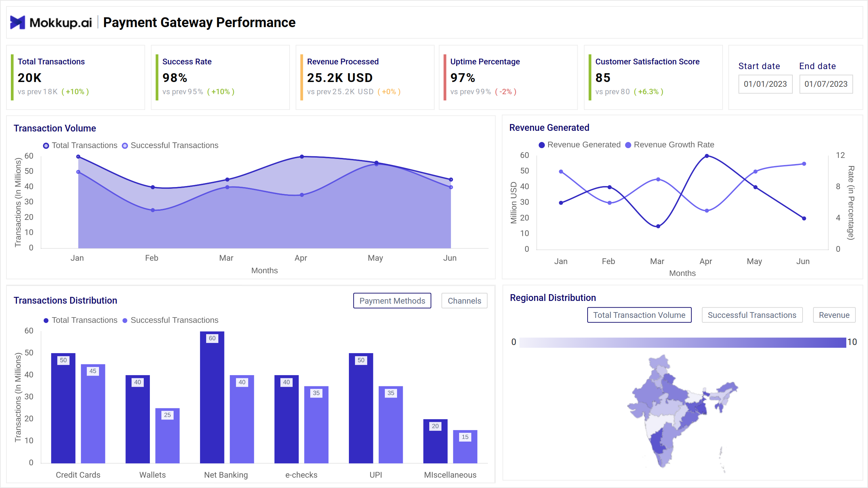Click the Jun Revenue Growth Rate point

coord(804,164)
